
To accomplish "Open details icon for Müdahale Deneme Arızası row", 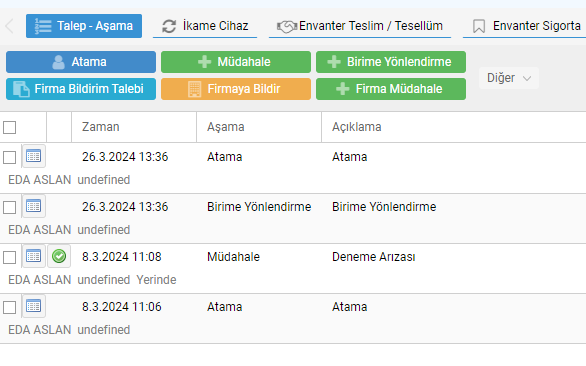I will [x=34, y=256].
